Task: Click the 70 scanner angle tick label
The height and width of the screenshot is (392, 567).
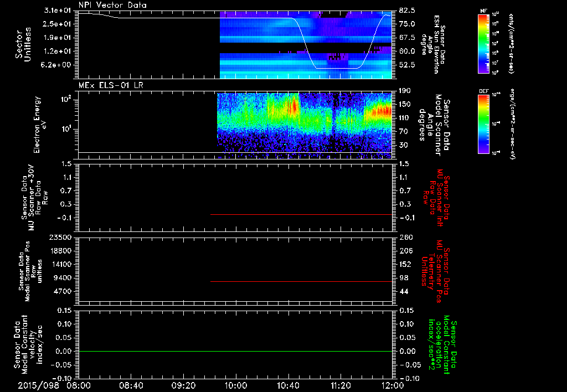Action: coord(404,132)
